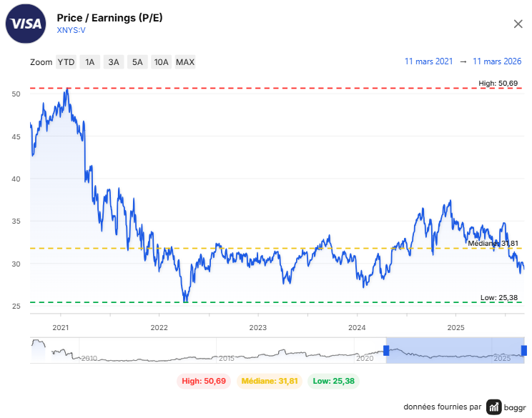
Task: Click the y-axis value 40
Action: pyautogui.click(x=16, y=179)
